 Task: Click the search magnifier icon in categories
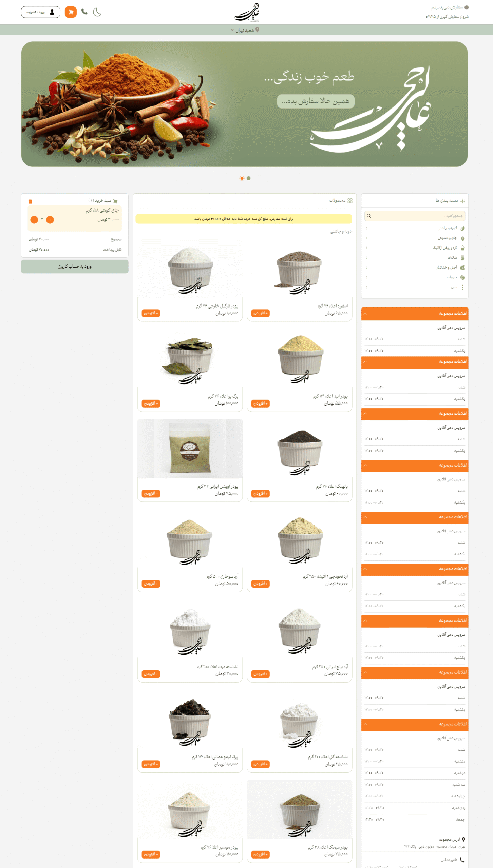point(369,216)
